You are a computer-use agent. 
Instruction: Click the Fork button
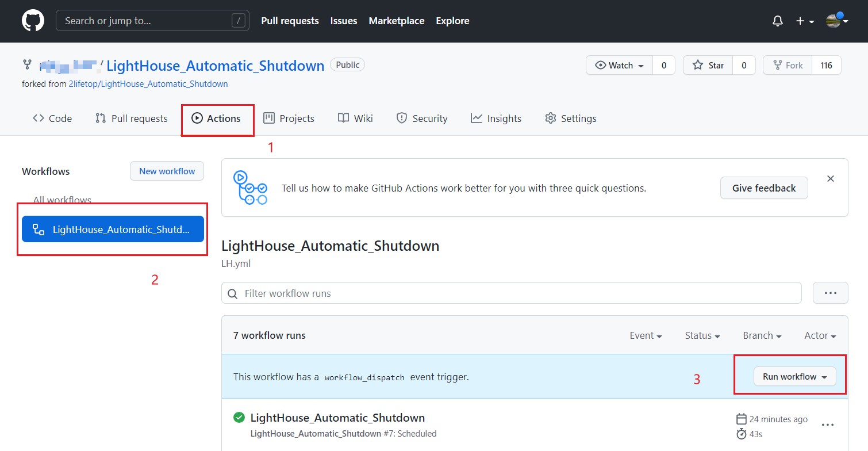[788, 66]
